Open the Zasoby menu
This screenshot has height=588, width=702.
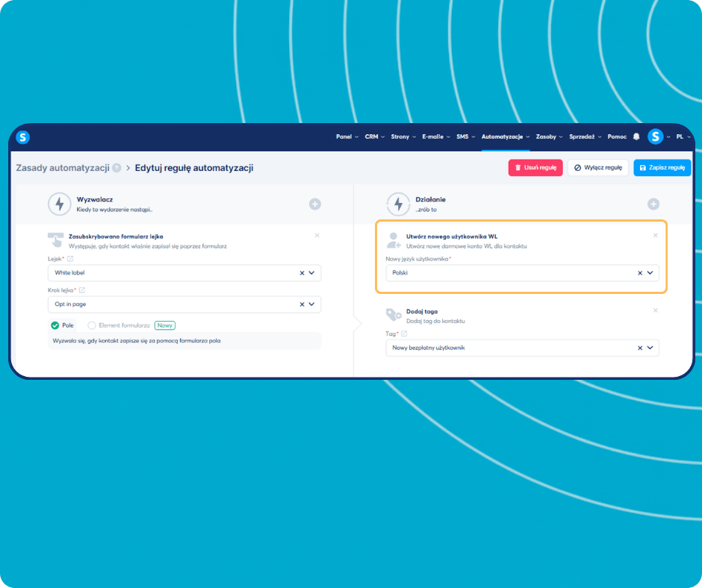[550, 137]
